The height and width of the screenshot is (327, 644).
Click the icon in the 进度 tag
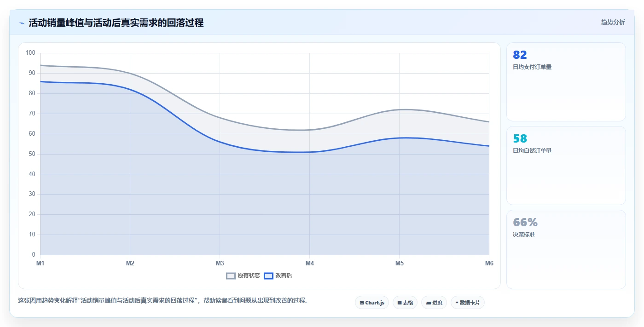coord(429,303)
